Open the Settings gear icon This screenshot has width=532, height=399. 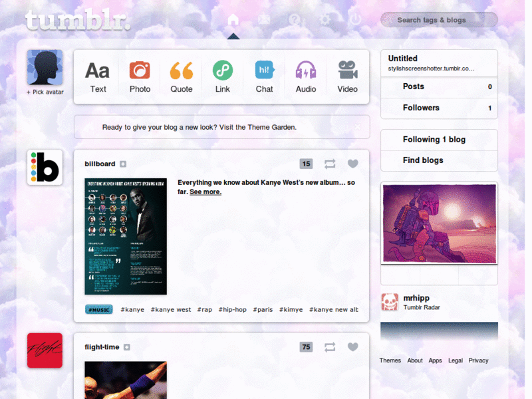pyautogui.click(x=325, y=20)
